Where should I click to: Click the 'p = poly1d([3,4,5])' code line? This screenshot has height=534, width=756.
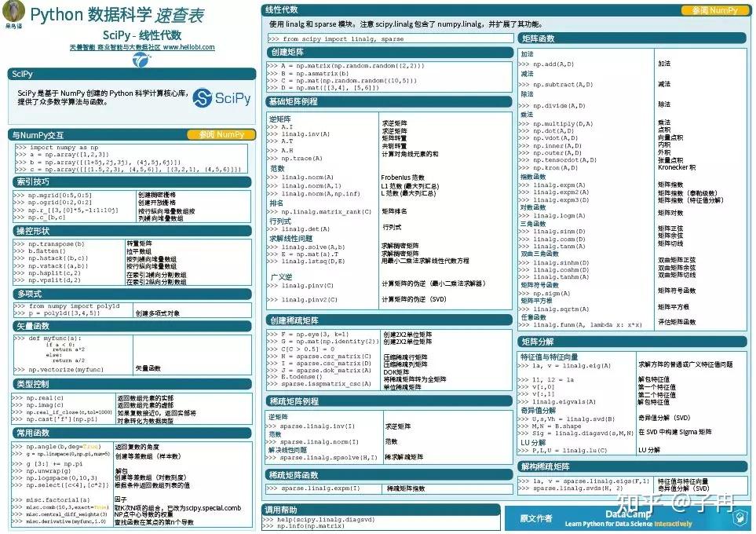coord(57,313)
